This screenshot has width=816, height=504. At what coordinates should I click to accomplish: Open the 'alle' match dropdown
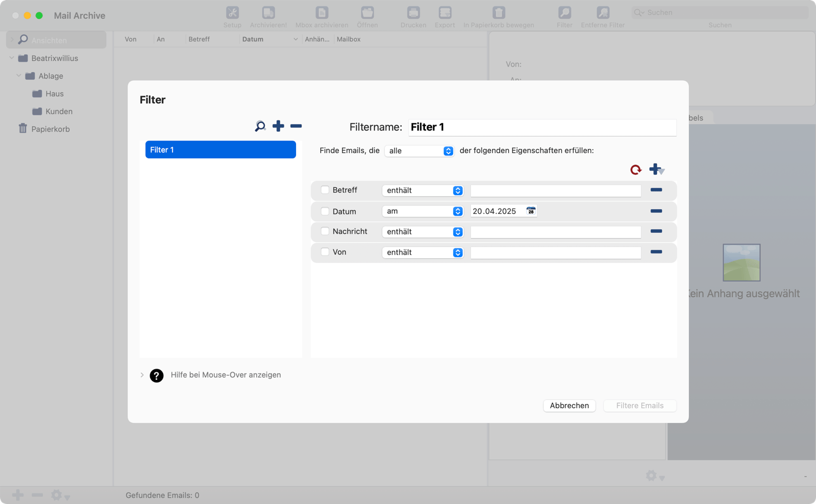pyautogui.click(x=419, y=151)
